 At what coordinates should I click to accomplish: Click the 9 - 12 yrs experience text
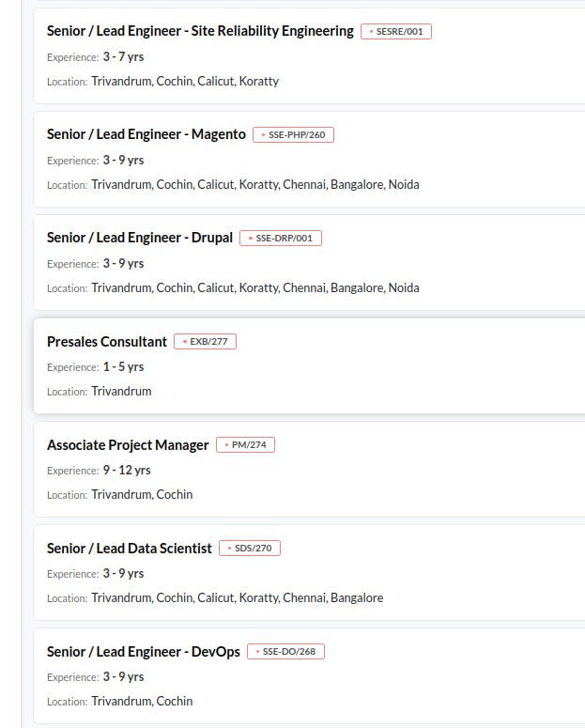127,470
